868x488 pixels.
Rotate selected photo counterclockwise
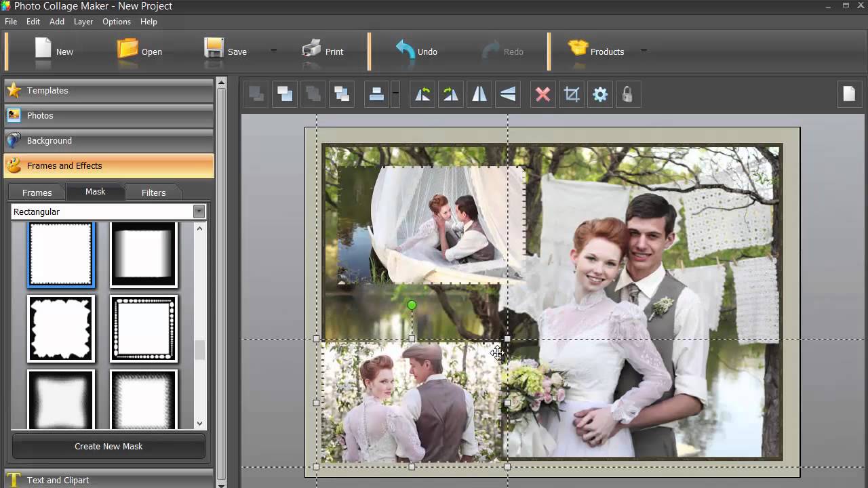(422, 94)
